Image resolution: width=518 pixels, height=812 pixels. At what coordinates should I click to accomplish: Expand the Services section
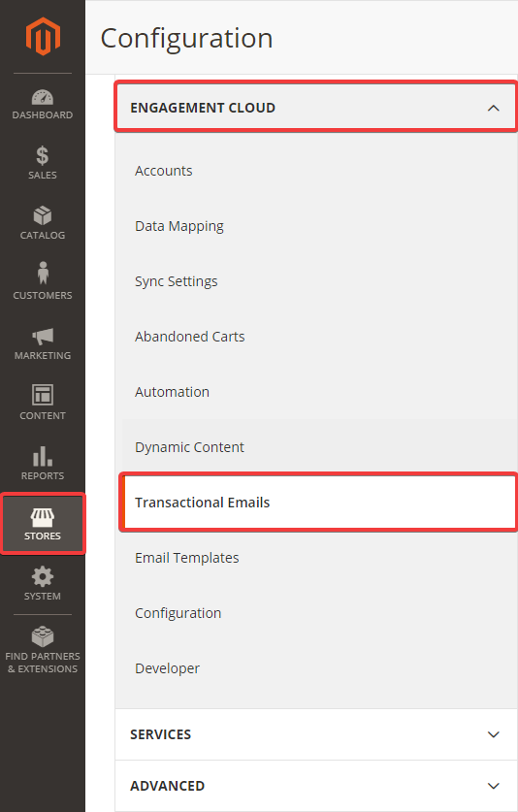pos(316,734)
